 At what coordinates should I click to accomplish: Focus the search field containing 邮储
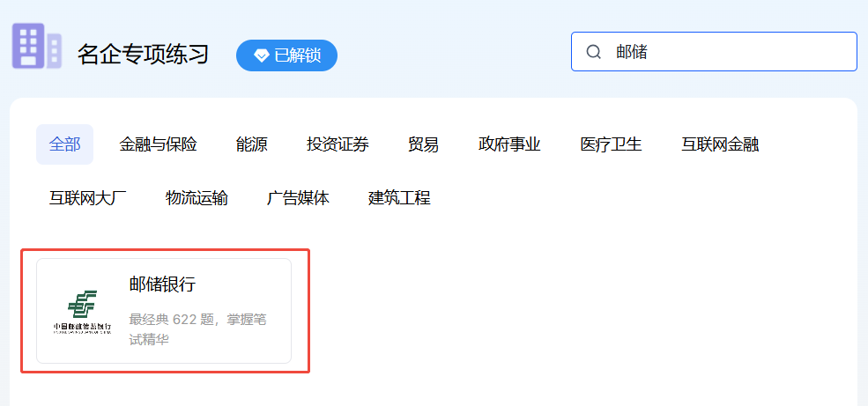[714, 52]
